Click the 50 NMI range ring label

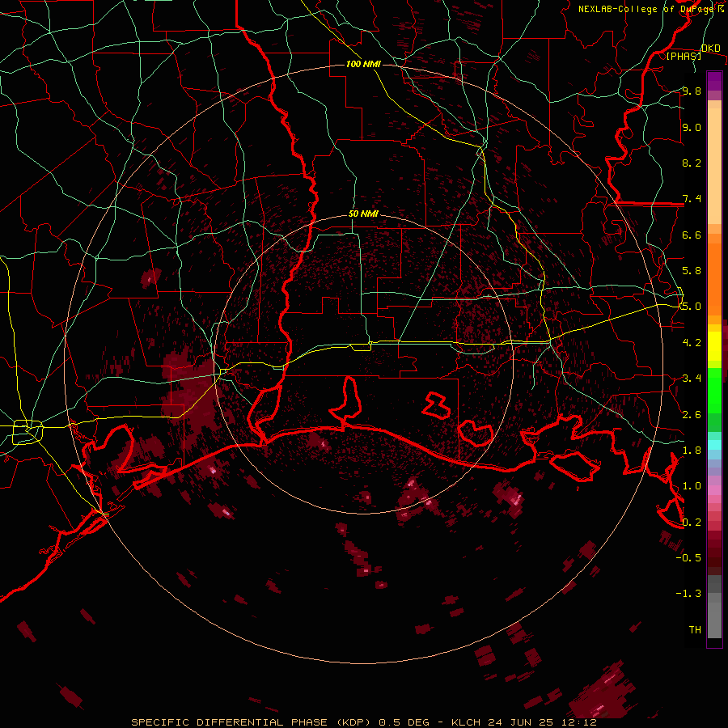(363, 214)
